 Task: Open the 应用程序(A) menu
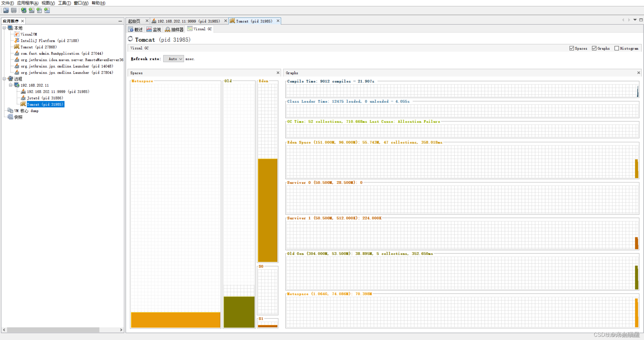click(x=28, y=3)
